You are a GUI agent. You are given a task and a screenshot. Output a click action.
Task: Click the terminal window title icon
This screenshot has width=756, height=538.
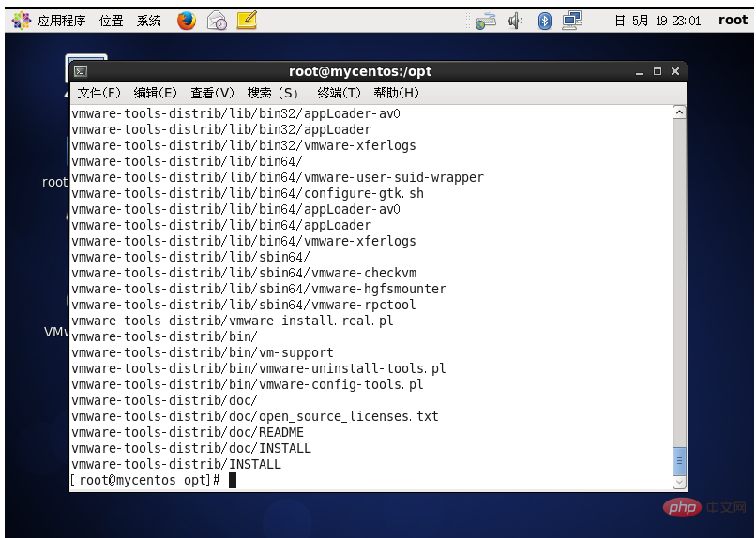tap(81, 72)
